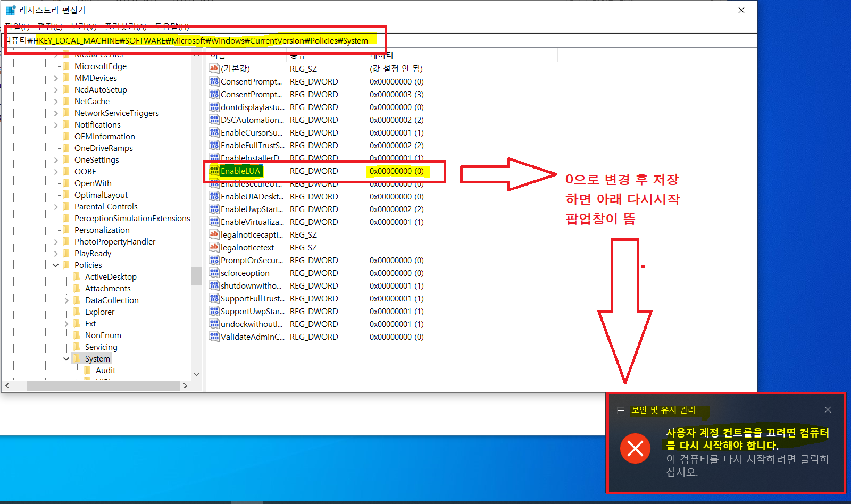Viewport: 851px width, 504px height.
Task: Open the 보기(V) menu
Action: click(x=84, y=27)
